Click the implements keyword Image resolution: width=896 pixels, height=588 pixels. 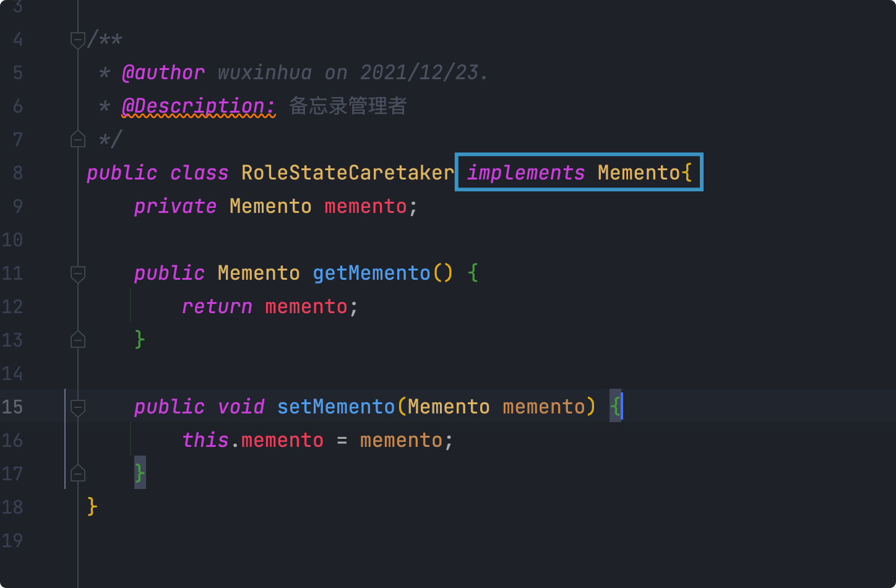pyautogui.click(x=525, y=173)
